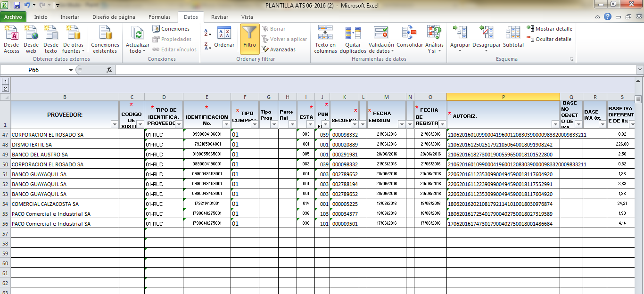Switch to the Insertar tab
The image size is (644, 294).
70,17
